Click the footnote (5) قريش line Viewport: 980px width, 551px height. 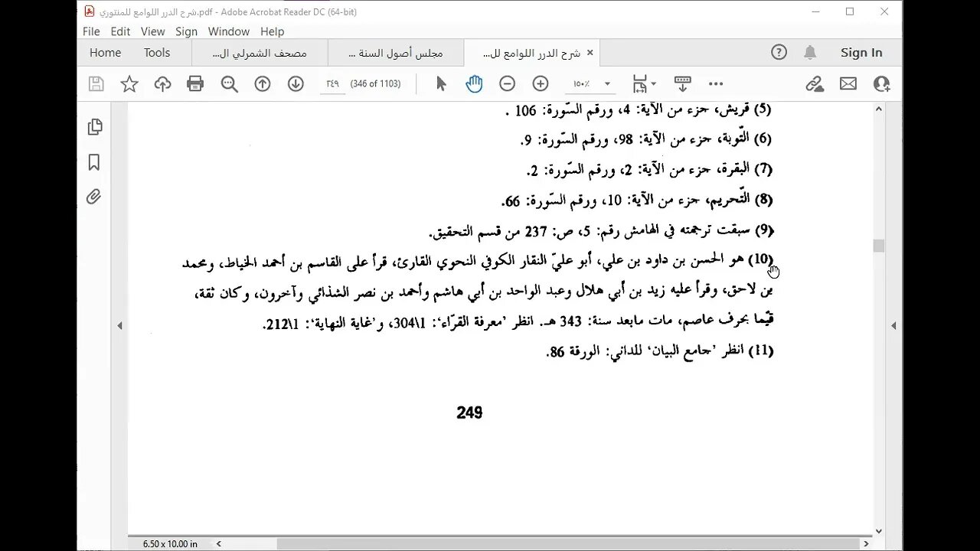[x=639, y=110]
